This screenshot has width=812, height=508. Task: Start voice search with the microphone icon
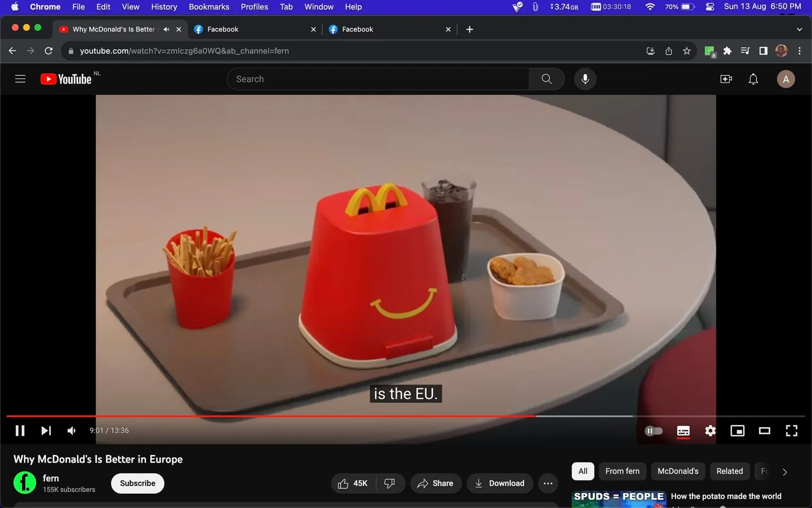coord(585,78)
